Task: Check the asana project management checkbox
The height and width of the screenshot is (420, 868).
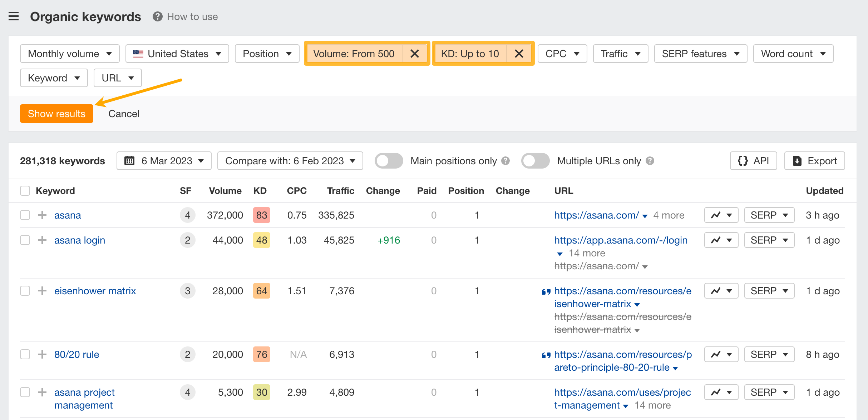Action: pos(25,392)
